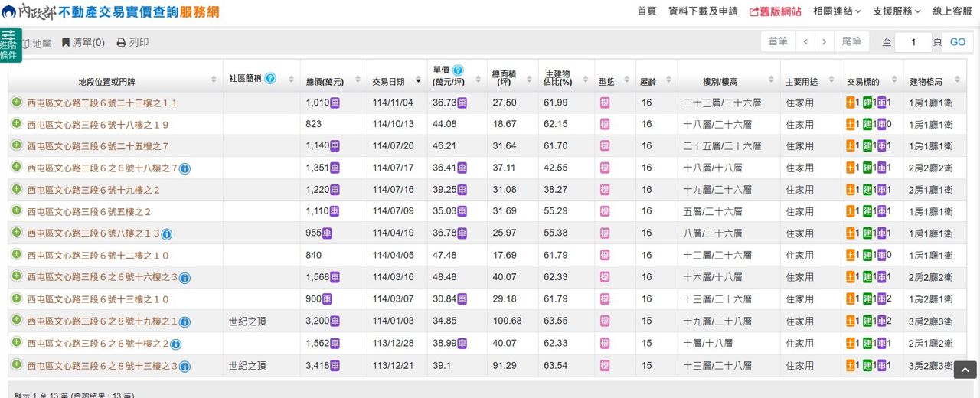Viewport: 980px width, 398px height.
Task: Click GO to jump to page
Action: 958,42
